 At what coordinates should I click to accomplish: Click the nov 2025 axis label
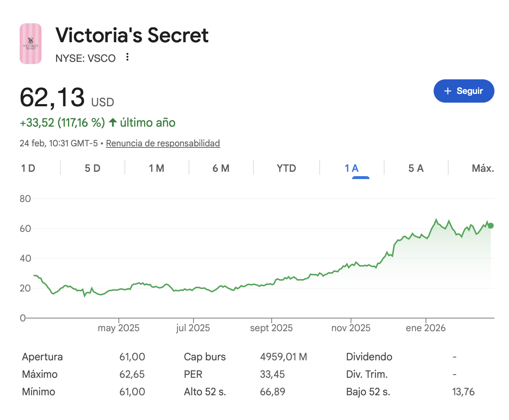point(351,328)
